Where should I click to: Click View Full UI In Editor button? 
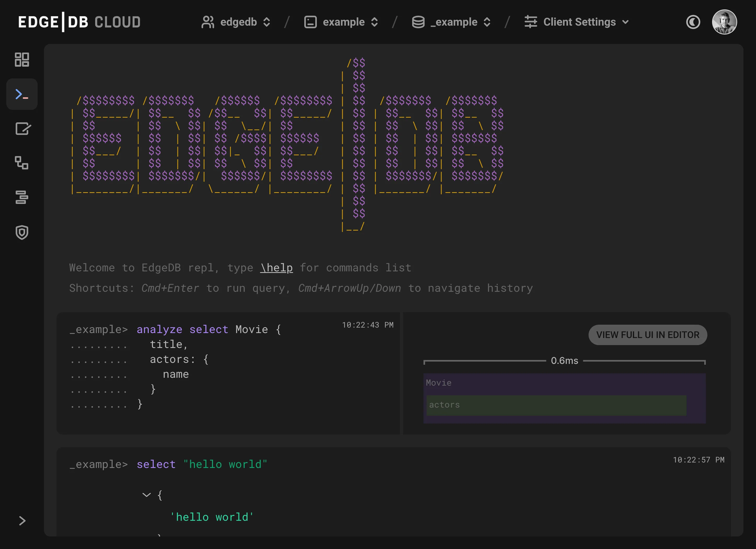click(648, 335)
